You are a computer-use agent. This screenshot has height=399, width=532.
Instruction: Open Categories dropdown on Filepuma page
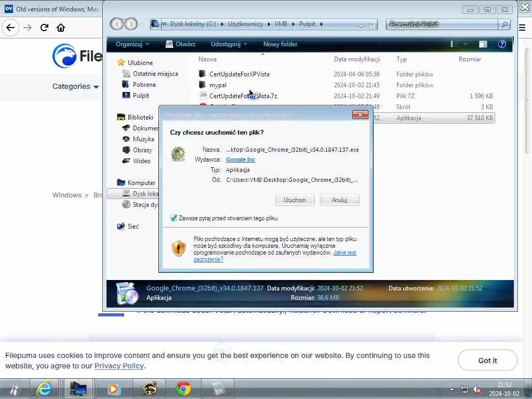75,87
